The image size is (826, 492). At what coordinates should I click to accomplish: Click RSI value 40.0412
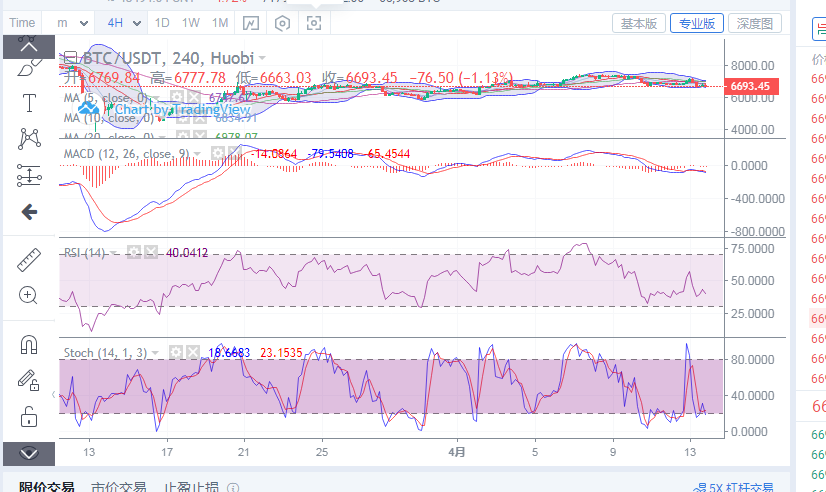187,253
